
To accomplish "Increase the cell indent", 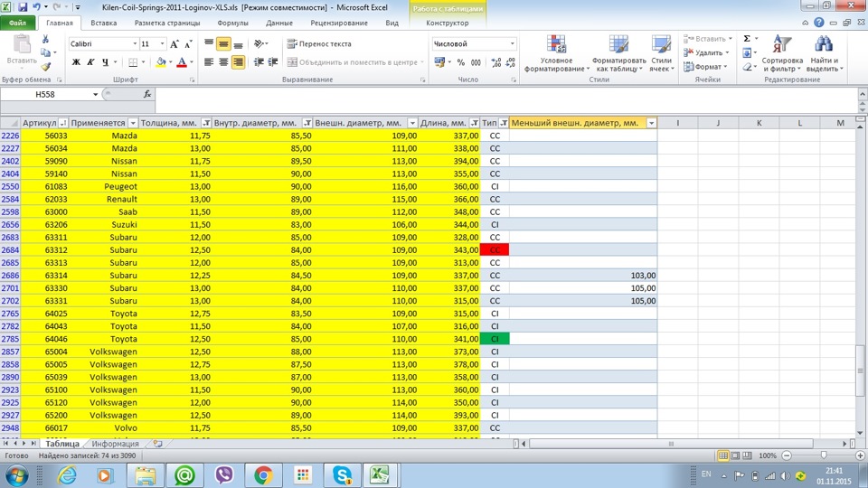I will pos(273,62).
